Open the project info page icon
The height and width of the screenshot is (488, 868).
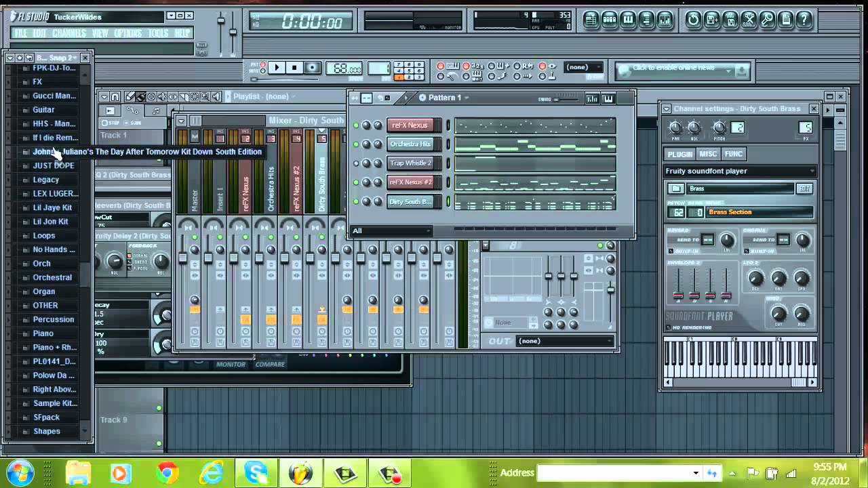(785, 20)
